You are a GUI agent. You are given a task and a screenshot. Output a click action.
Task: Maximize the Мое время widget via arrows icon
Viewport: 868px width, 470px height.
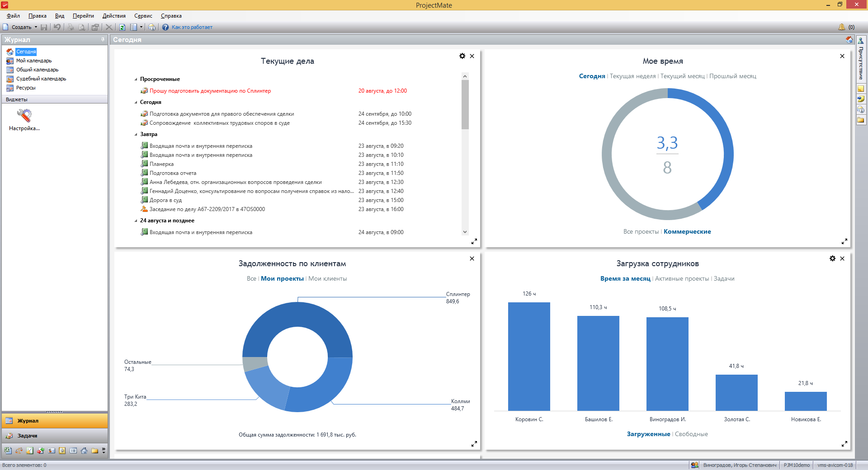click(x=844, y=241)
